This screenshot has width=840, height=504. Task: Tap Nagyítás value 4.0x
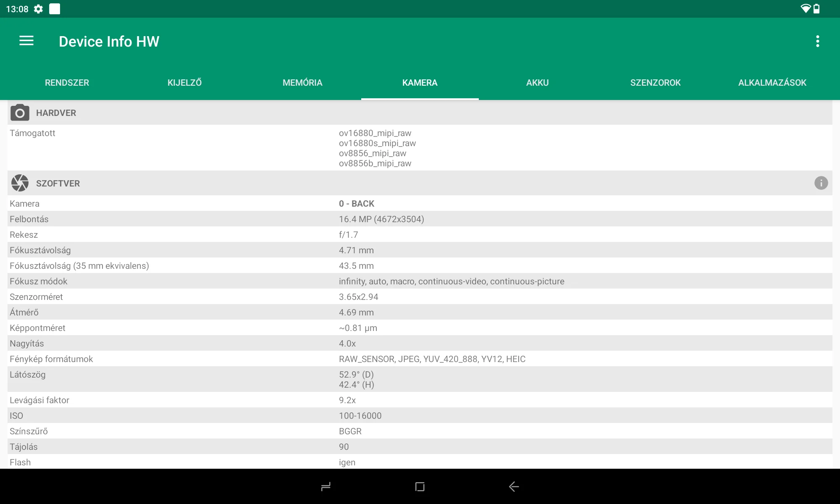coord(347,344)
